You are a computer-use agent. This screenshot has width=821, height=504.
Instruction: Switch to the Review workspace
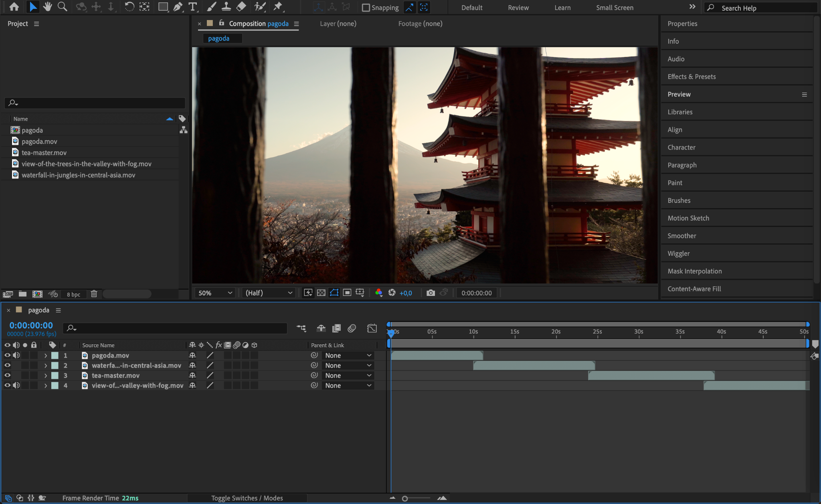point(518,8)
